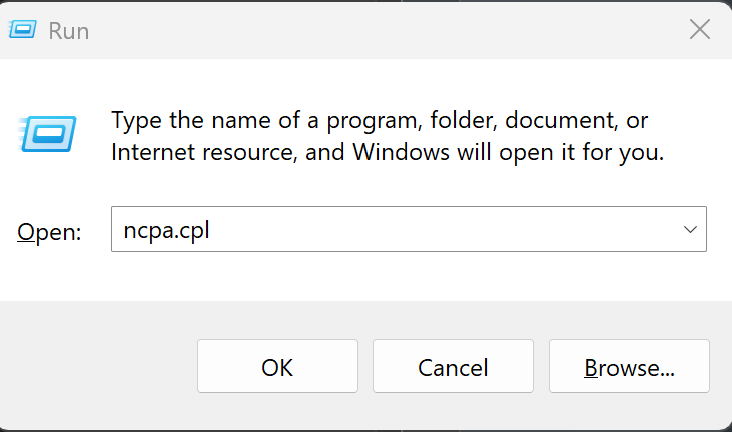The image size is (732, 432).
Task: Place cursor on the "ncpa.cpl" text
Action: [166, 230]
